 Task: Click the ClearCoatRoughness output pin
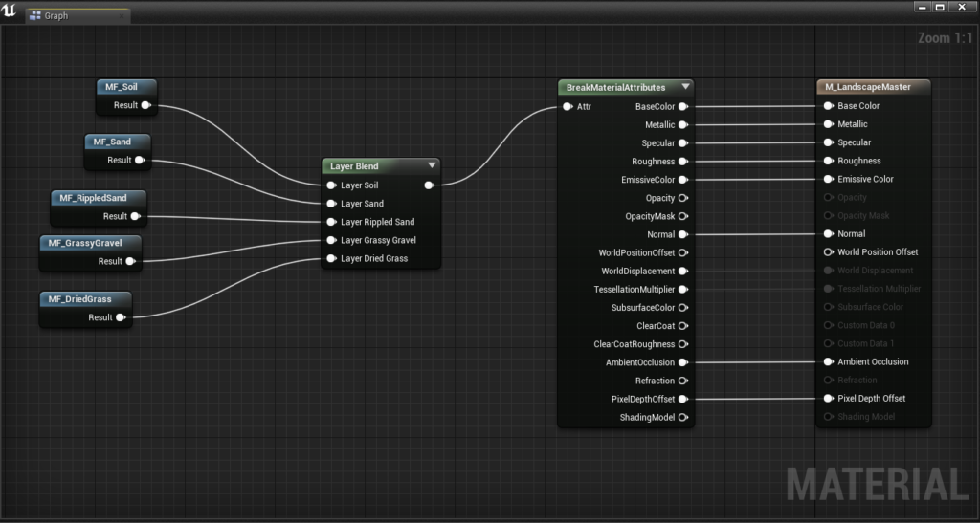[x=683, y=344]
